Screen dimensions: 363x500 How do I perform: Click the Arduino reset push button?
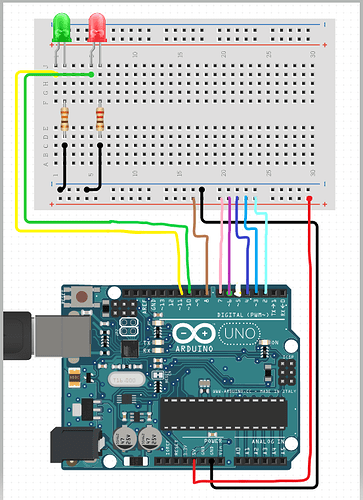82,296
